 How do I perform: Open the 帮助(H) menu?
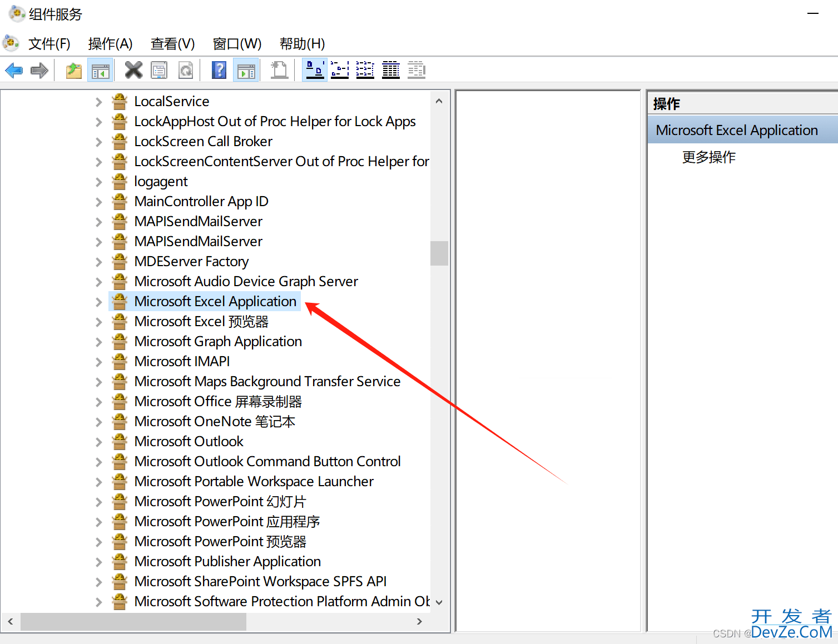303,44
